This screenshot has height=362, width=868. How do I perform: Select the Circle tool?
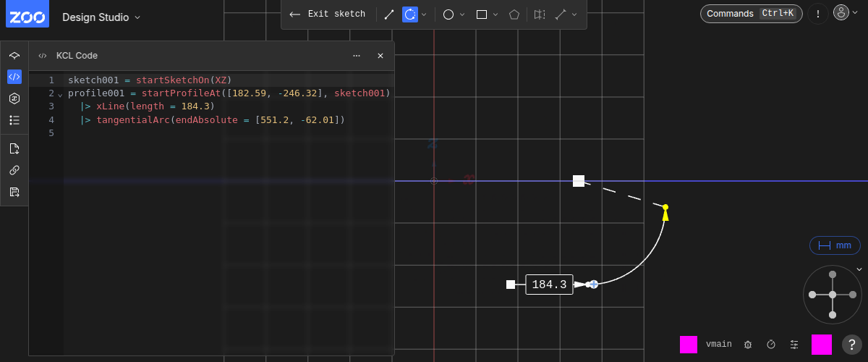point(448,14)
